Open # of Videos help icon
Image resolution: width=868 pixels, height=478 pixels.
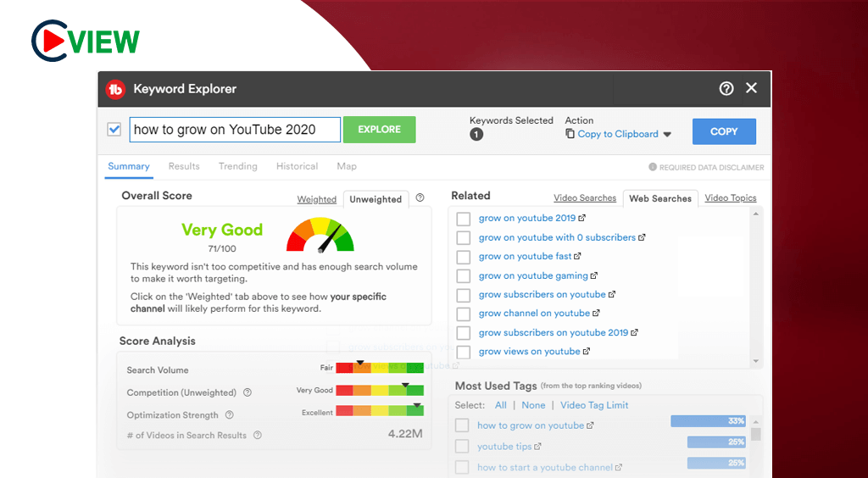[258, 436]
